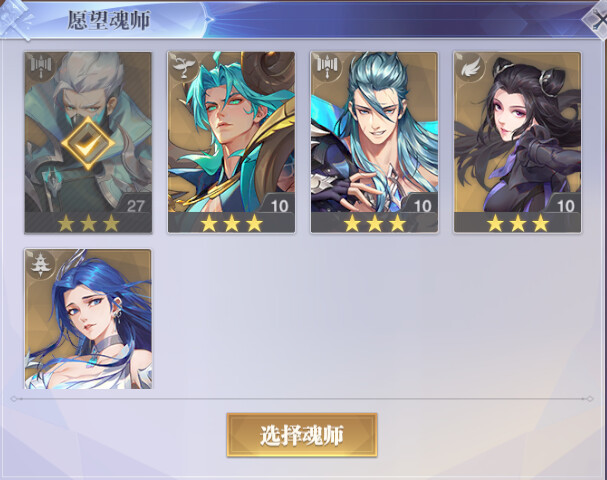Click the hammer emblem beside the 愿望魂师 title

click(17, 19)
